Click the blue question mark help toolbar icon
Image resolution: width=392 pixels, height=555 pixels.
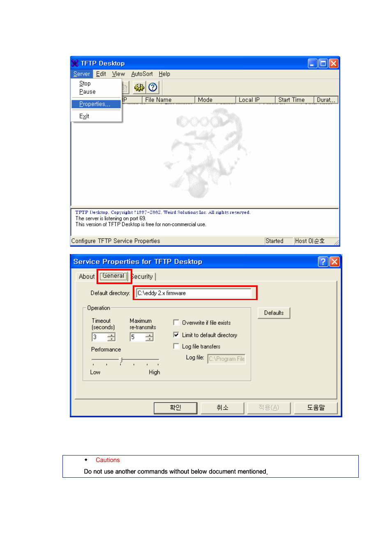pyautogui.click(x=153, y=87)
